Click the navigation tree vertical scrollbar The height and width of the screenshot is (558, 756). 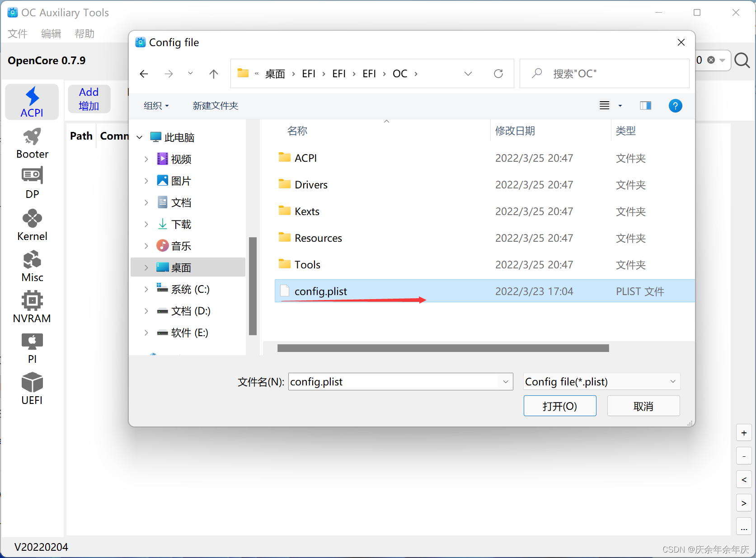tap(253, 286)
